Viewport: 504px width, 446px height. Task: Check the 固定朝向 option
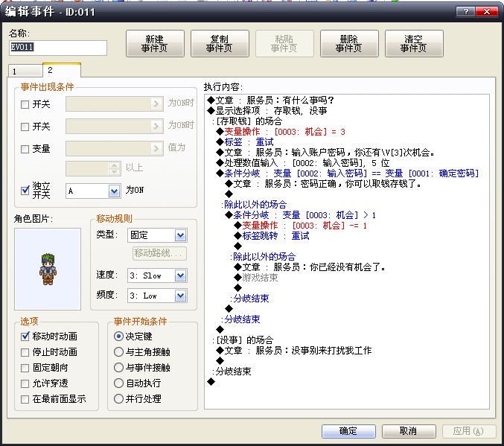pos(25,368)
